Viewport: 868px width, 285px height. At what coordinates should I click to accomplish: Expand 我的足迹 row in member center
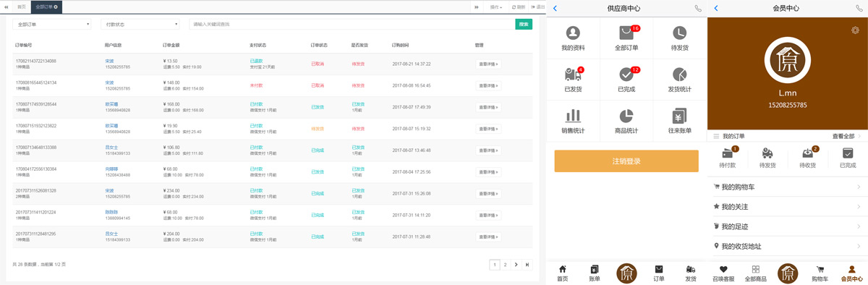(x=788, y=226)
